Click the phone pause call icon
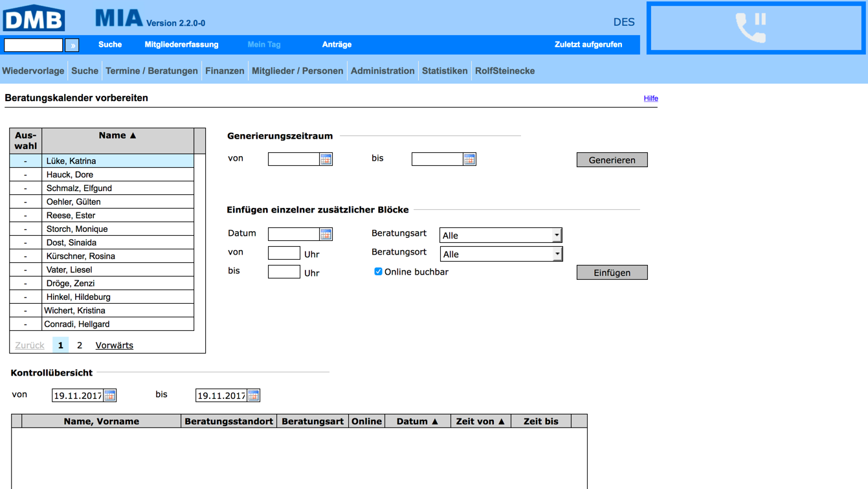The width and height of the screenshot is (868, 489). click(751, 28)
